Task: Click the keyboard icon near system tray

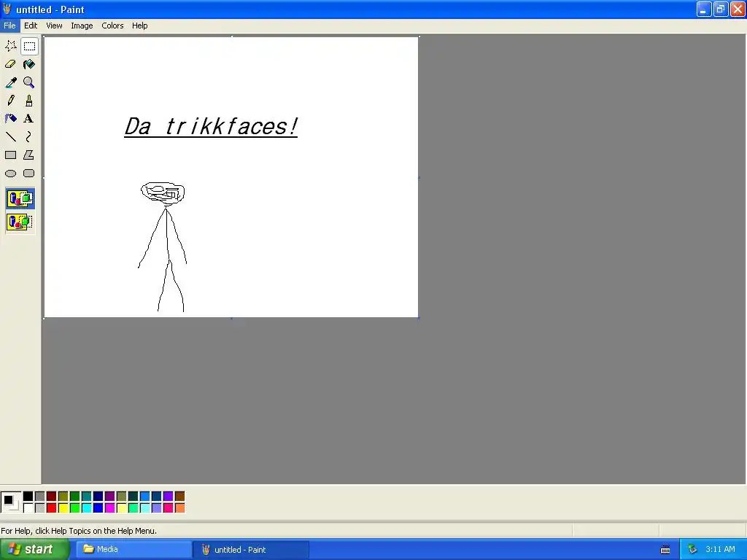Action: (665, 550)
